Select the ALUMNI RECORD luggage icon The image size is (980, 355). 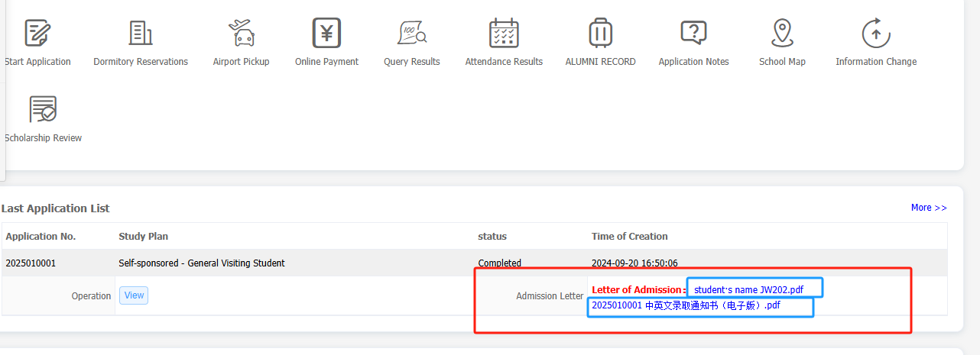tap(600, 34)
